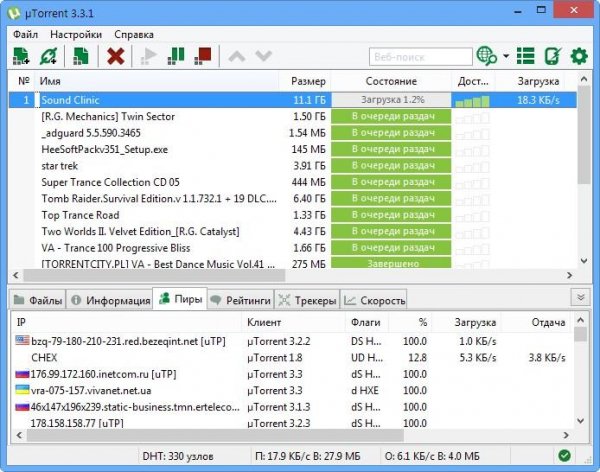Click the torrent list vertical scrollbar
The image size is (600, 472).
584,135
